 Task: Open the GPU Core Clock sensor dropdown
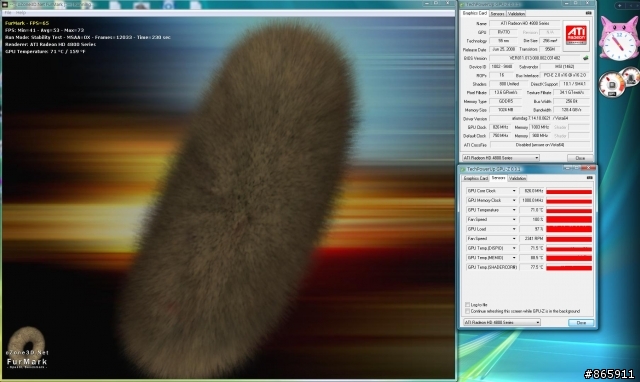tap(514, 191)
